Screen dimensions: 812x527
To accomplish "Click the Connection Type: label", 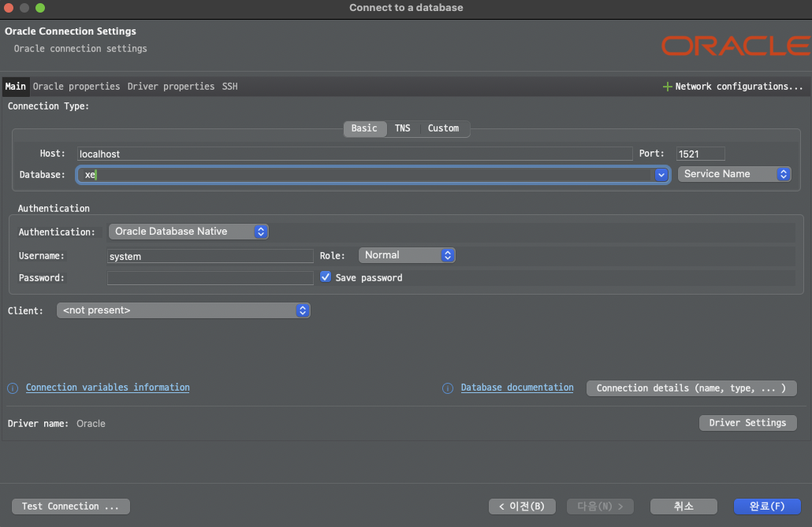I will point(48,106).
